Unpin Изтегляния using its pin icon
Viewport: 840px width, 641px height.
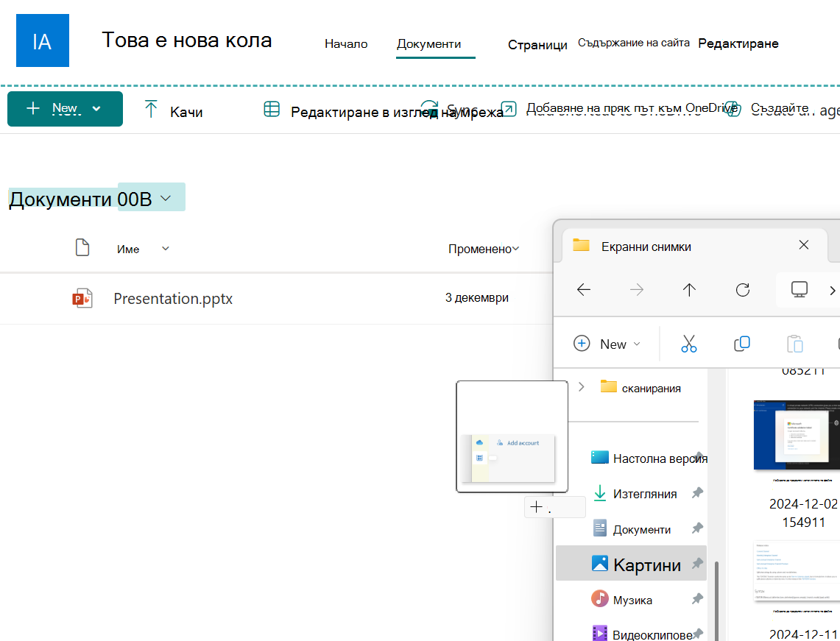pos(697,493)
